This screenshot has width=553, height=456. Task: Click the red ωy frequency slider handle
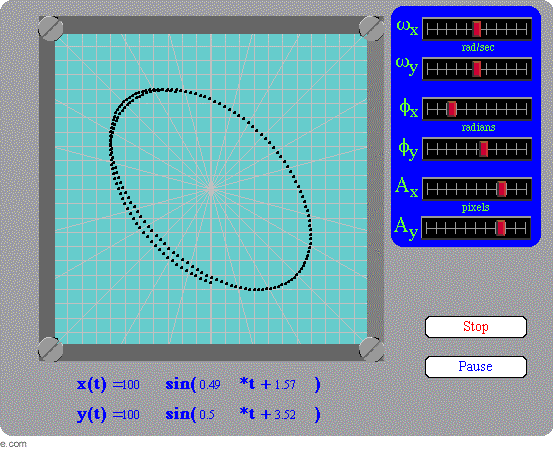pyautogui.click(x=476, y=69)
